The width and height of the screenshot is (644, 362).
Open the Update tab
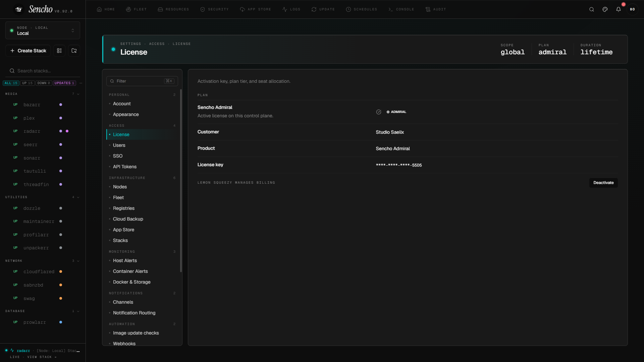point(323,9)
